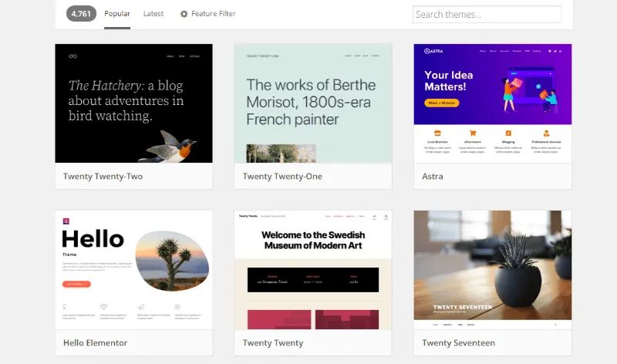Open the Twenty Twenty-One theme preview image
617x364 pixels.
pyautogui.click(x=313, y=103)
